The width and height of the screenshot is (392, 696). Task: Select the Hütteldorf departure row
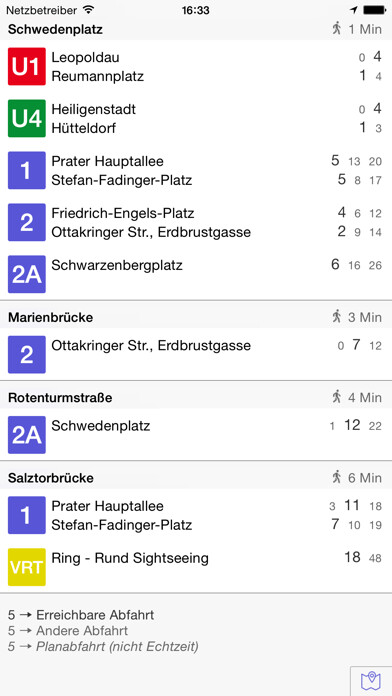click(217, 128)
